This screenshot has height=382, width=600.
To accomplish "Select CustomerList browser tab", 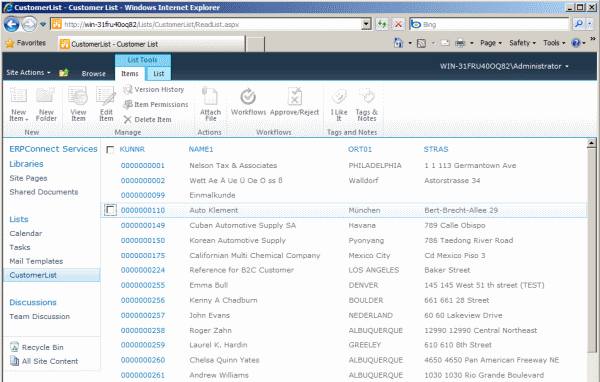I will pos(152,44).
